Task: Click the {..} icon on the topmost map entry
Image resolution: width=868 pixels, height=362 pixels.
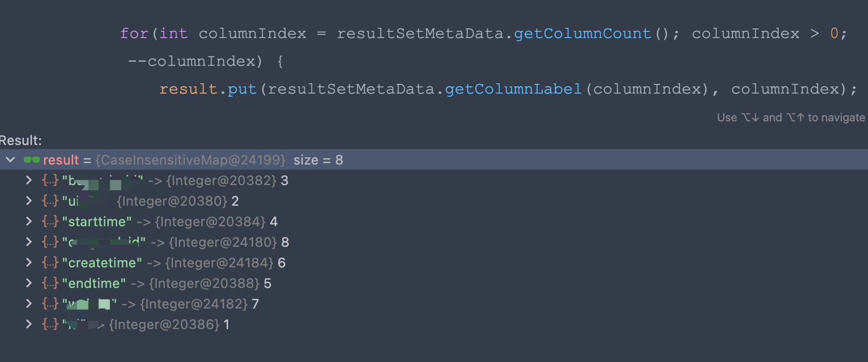Action: pyautogui.click(x=49, y=180)
